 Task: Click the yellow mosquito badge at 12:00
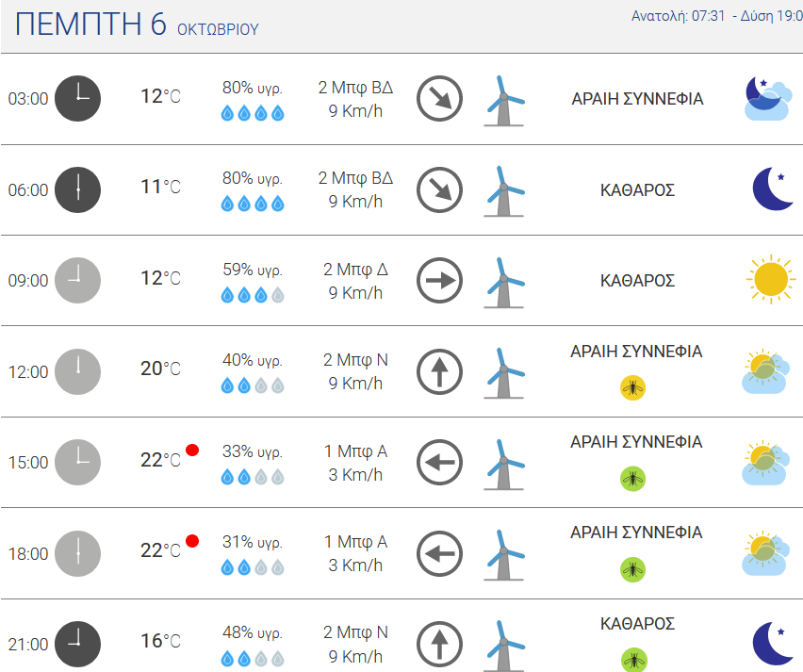click(x=632, y=387)
